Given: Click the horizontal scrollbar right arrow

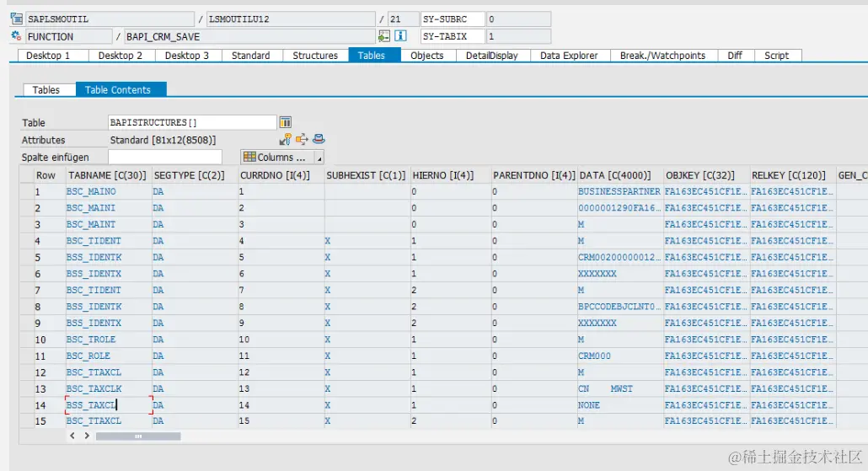Looking at the screenshot, I should [x=87, y=436].
